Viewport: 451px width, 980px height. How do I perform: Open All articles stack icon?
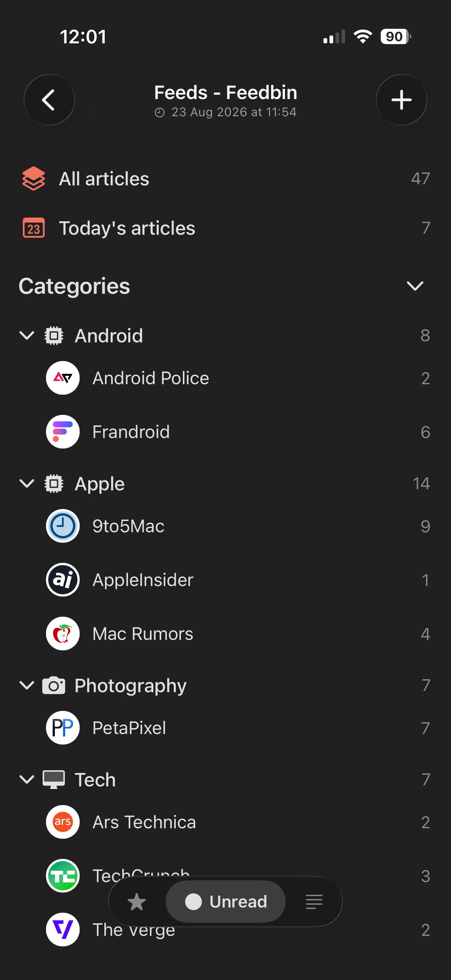click(x=34, y=178)
